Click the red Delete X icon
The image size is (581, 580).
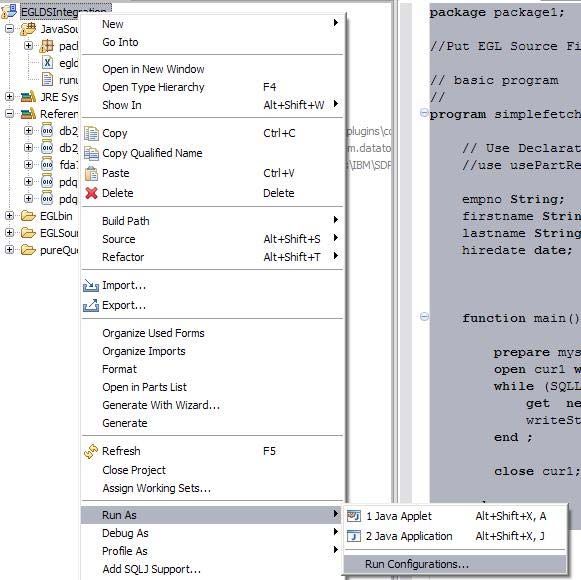(91, 193)
